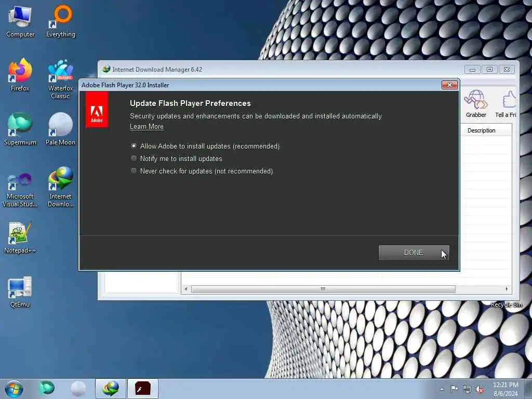
Task: Open Notepad++ desktop shortcut
Action: tap(20, 237)
